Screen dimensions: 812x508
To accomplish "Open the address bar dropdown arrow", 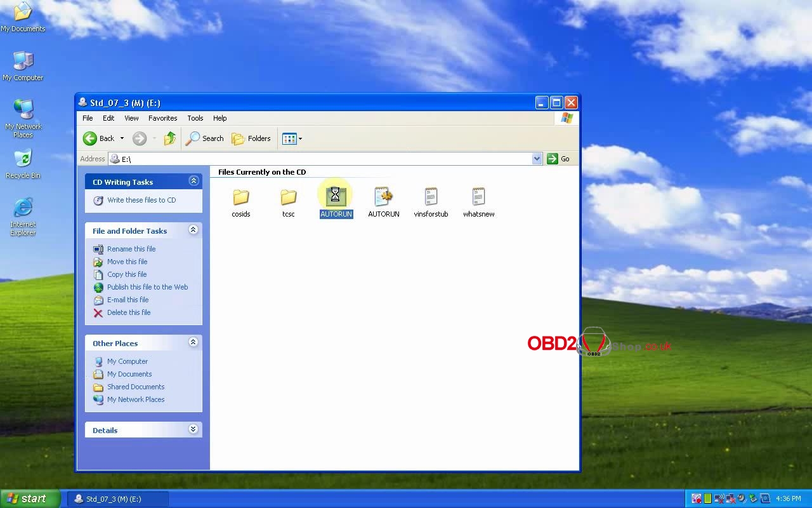I will tap(537, 159).
